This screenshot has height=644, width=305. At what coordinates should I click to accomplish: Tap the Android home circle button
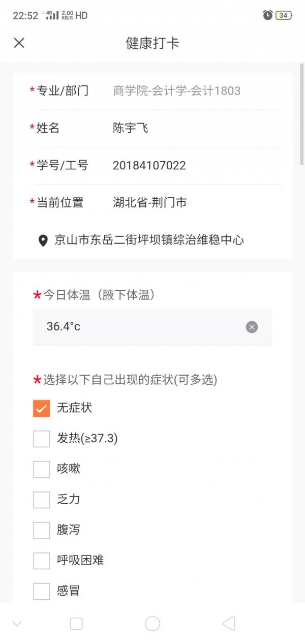[152, 623]
